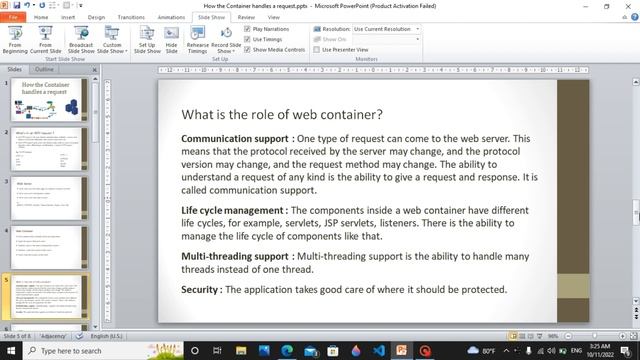Click the English (U.S.) language button
640x360 pixels.
[x=107, y=336]
